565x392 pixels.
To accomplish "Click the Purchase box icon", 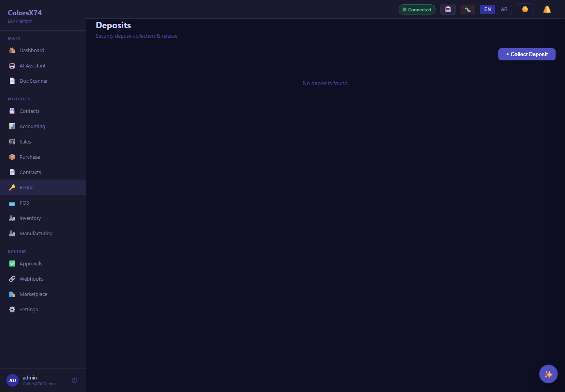I will (x=12, y=157).
